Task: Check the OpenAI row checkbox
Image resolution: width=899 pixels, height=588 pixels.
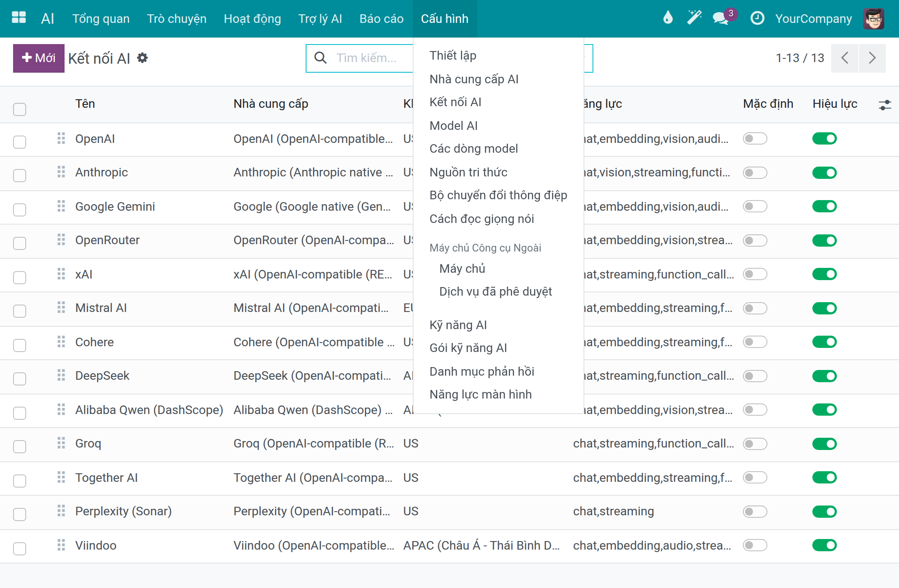Action: click(x=20, y=142)
